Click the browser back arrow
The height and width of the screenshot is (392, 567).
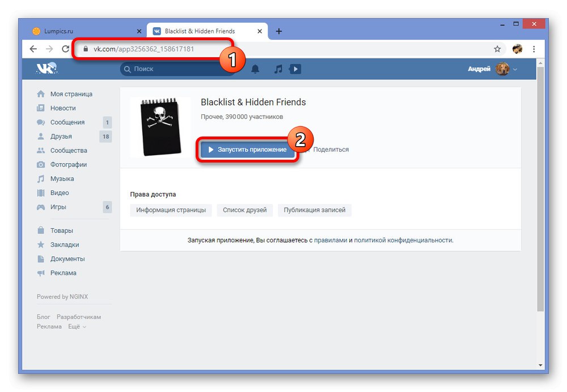coord(33,49)
